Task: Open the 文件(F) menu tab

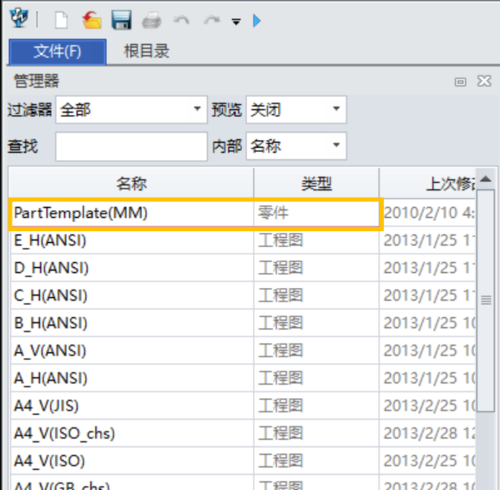Action: [58, 52]
